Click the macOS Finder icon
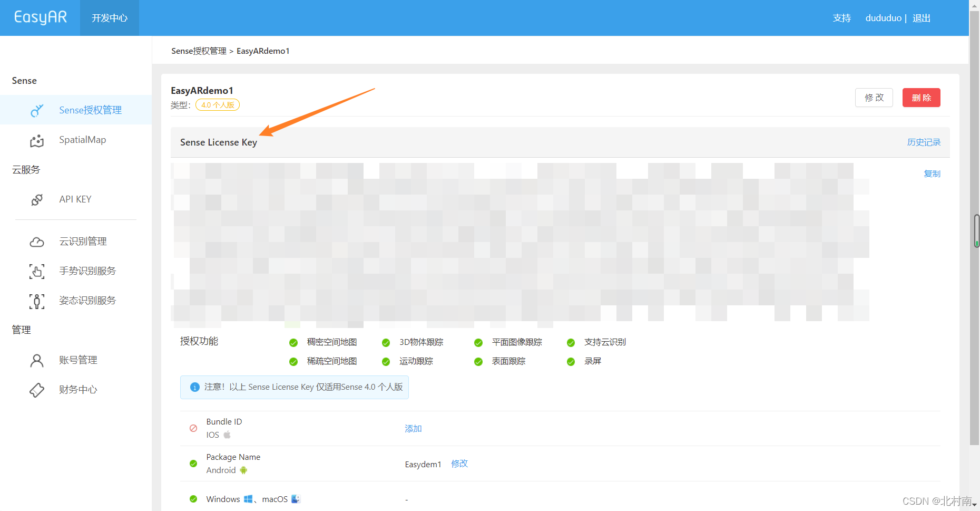Screen dimensions: 980x511 point(296,499)
